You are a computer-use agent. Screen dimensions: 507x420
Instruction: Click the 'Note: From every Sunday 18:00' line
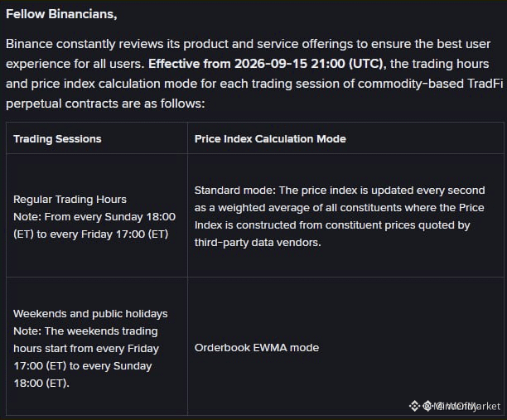(x=94, y=217)
